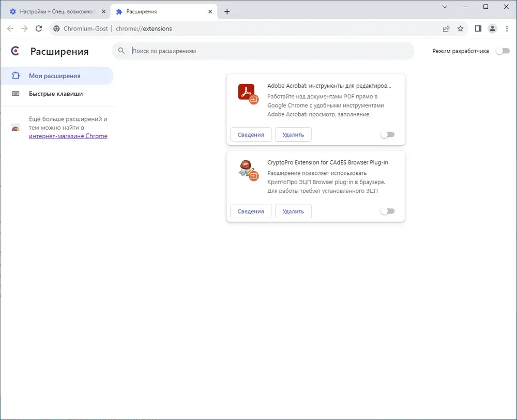The image size is (517, 420).
Task: Bookmark this page with the star icon
Action: (461, 28)
